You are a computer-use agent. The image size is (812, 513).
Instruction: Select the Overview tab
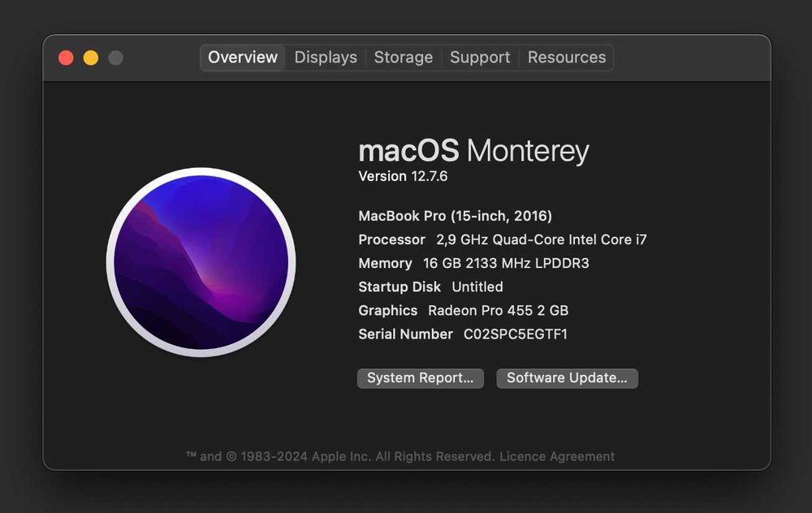(x=243, y=58)
